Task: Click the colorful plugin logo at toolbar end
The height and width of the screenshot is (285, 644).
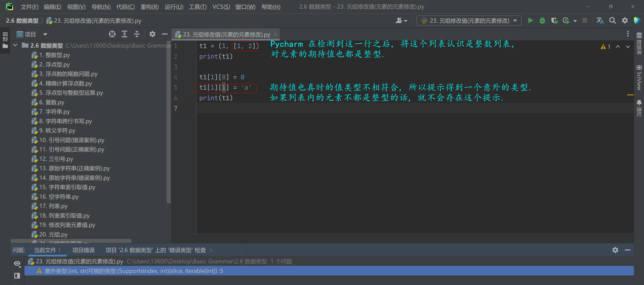Action: point(637,21)
